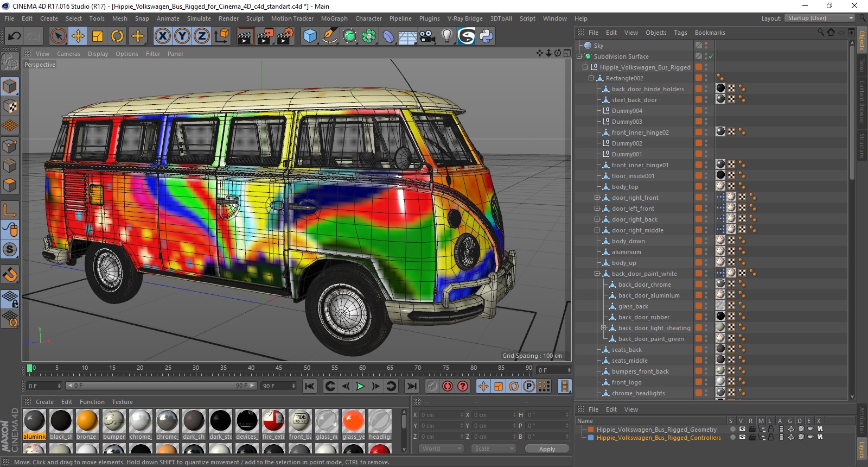
Task: Toggle Y axis lock icon
Action: tap(182, 36)
